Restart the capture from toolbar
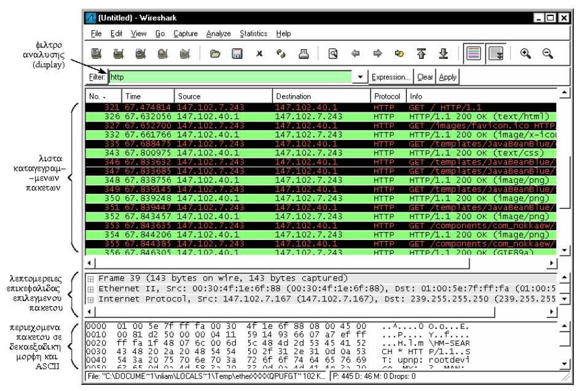The image size is (588, 391). tap(185, 53)
